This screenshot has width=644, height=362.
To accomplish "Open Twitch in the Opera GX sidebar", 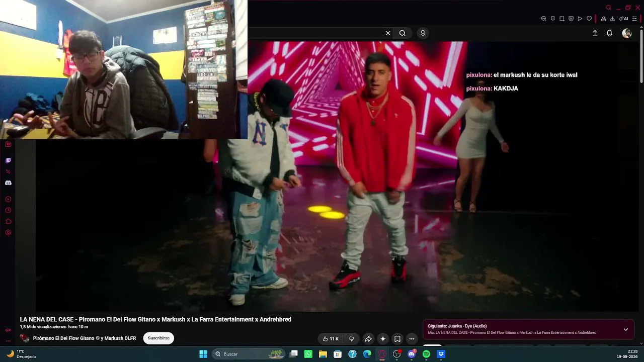I will click(8, 161).
